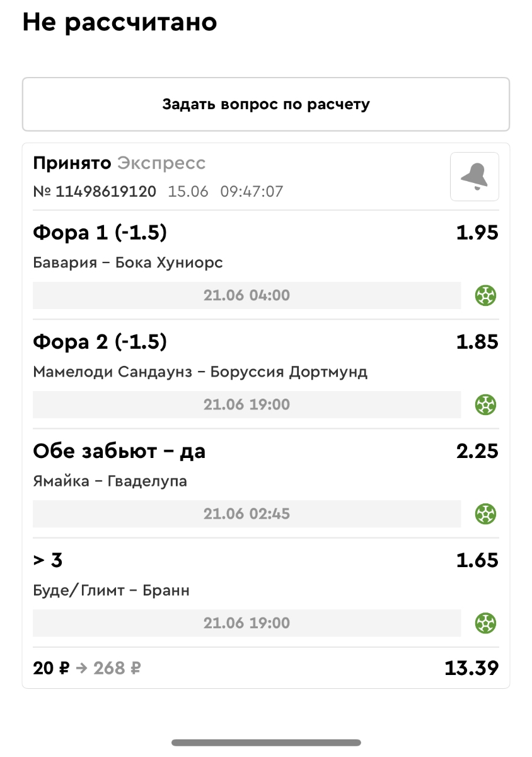
Task: Select the Фора 2 (-1.5) bet title
Action: click(x=100, y=342)
